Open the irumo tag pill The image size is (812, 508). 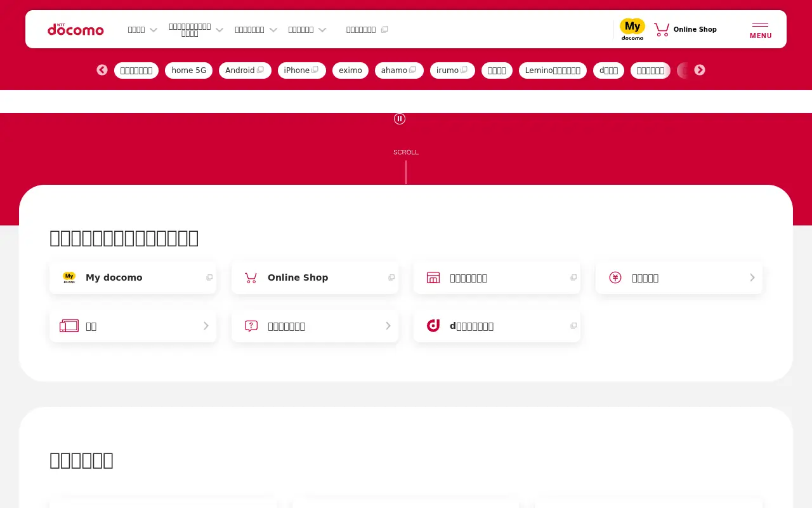452,70
